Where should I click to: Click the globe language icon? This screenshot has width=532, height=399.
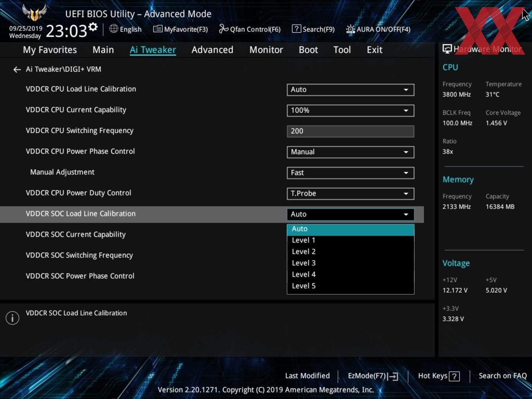click(114, 29)
